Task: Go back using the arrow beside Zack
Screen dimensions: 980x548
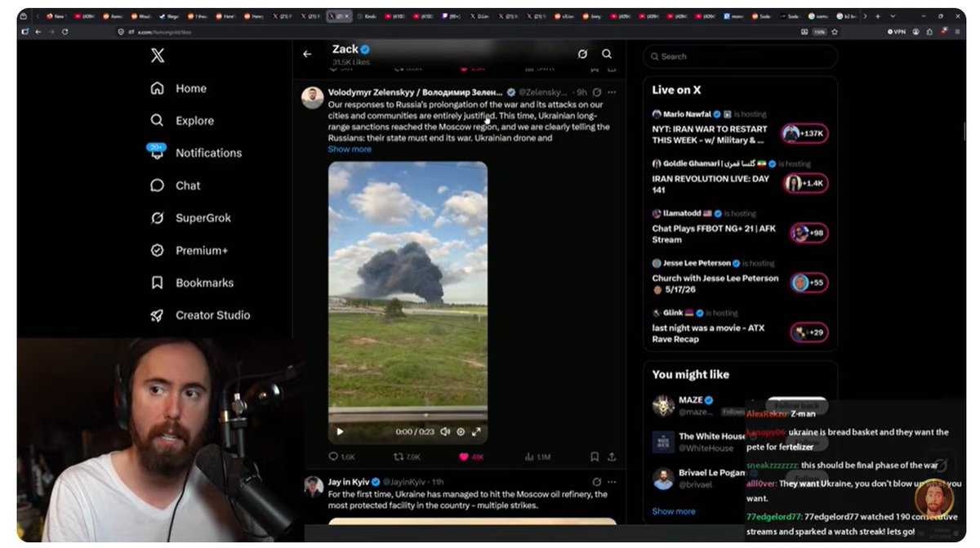Action: 307,54
